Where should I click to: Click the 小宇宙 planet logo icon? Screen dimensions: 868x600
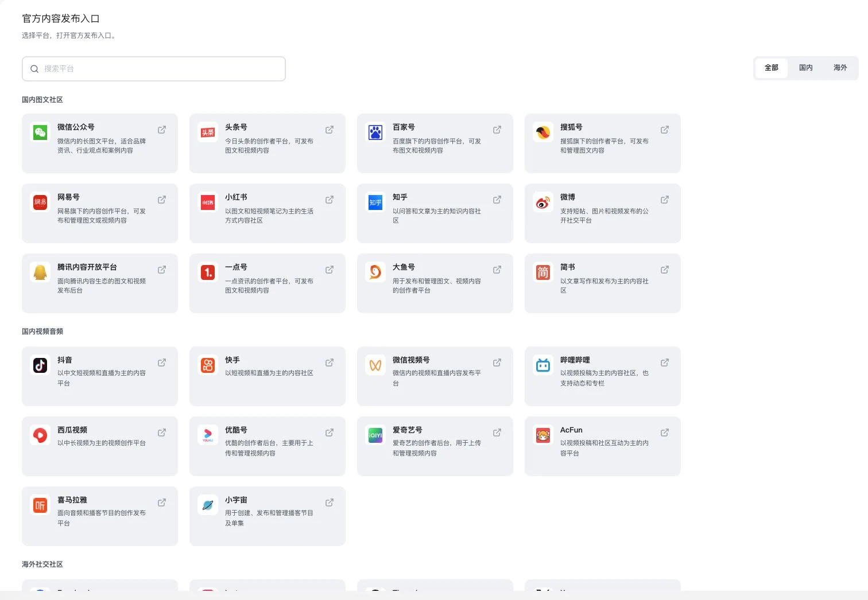coord(208,505)
